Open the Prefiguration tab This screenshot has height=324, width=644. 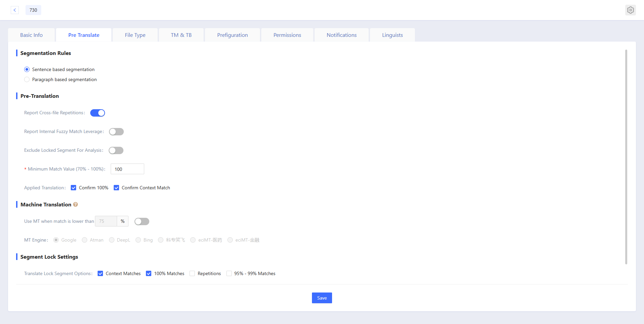coord(232,35)
